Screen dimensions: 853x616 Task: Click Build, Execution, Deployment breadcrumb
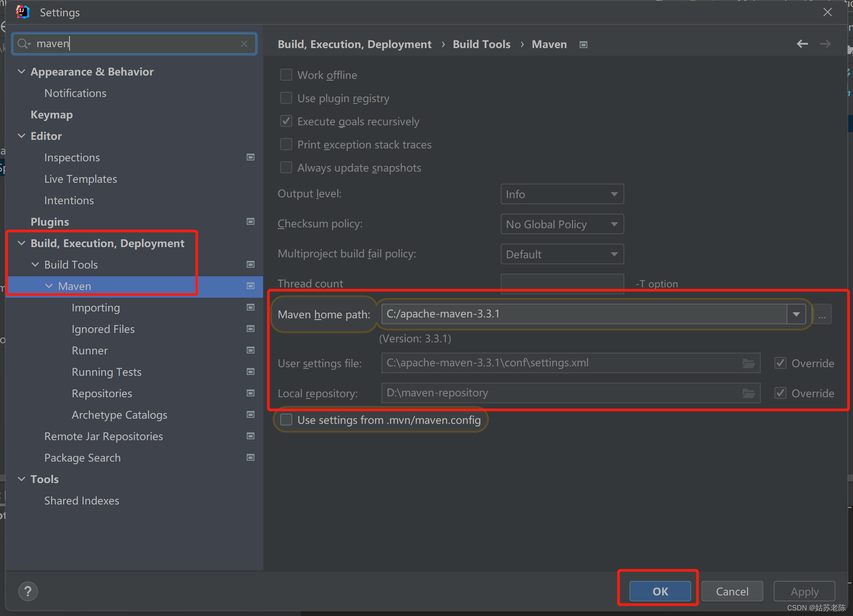pos(354,44)
